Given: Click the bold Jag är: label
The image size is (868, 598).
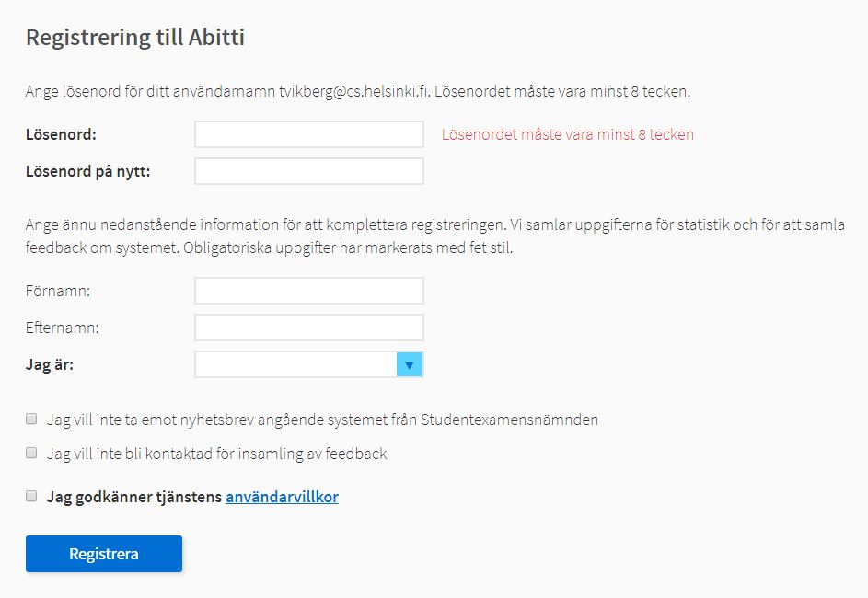Looking at the screenshot, I should click(50, 365).
